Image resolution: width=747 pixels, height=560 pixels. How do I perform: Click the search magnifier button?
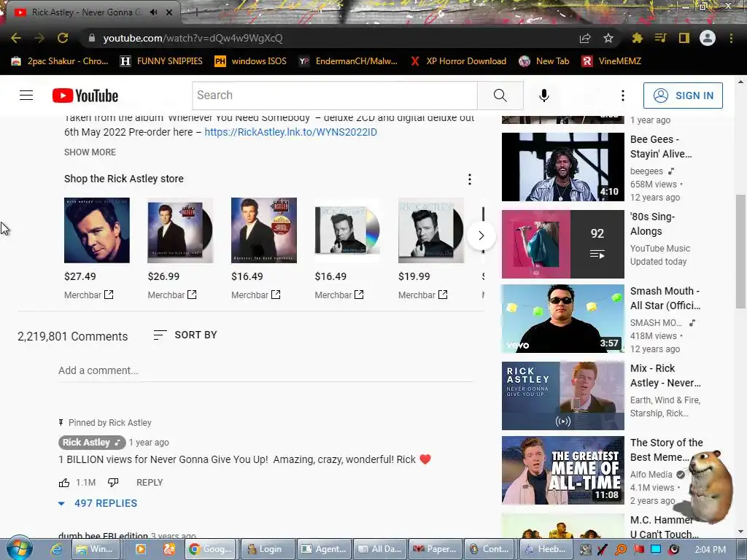click(500, 96)
